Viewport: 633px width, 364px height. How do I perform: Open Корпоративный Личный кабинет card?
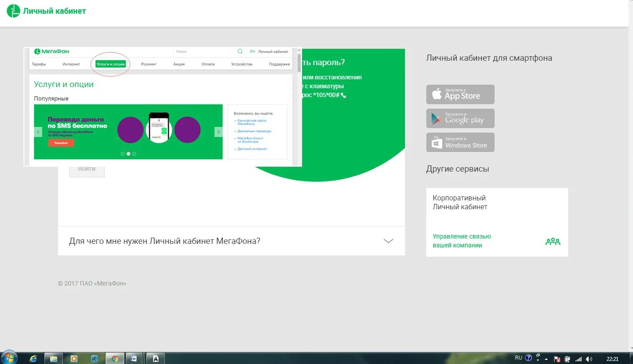coord(497,222)
